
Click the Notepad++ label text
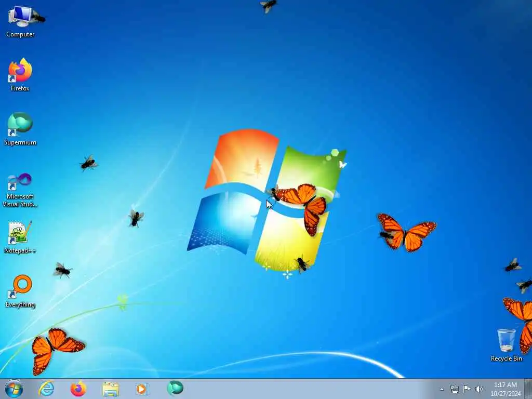click(20, 250)
